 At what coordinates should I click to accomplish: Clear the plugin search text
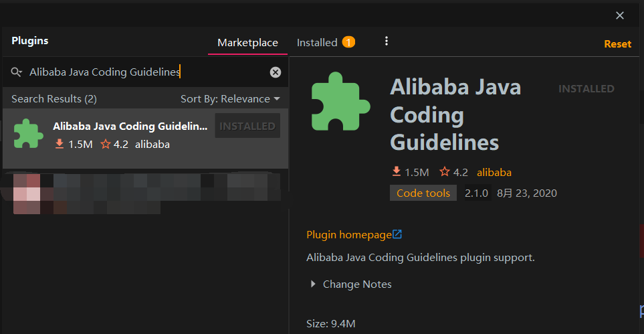tap(275, 72)
